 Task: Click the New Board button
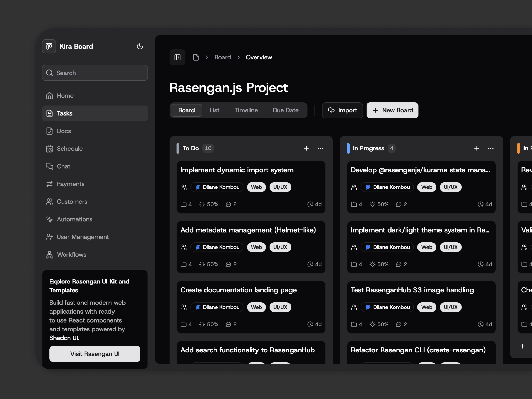click(392, 110)
